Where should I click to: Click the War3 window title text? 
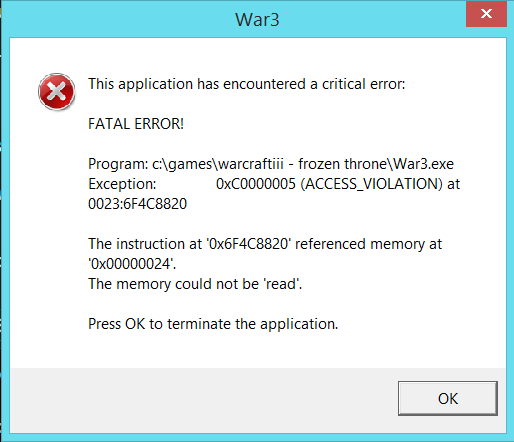pyautogui.click(x=257, y=20)
